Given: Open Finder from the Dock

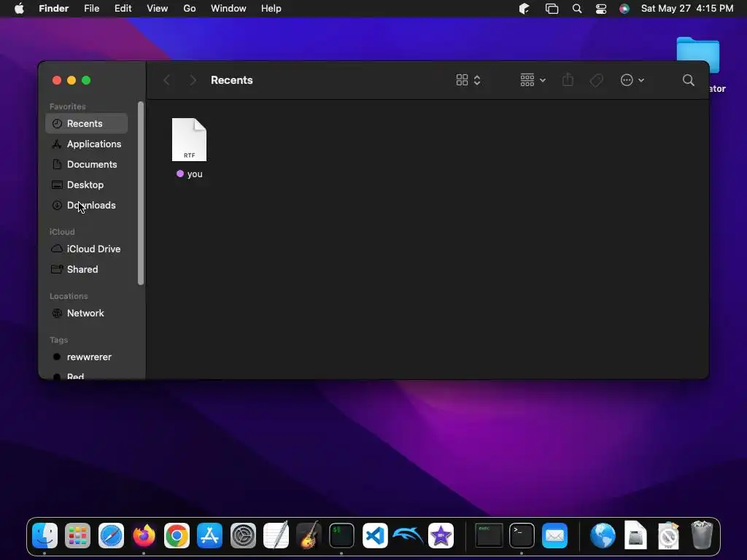Looking at the screenshot, I should [44, 536].
